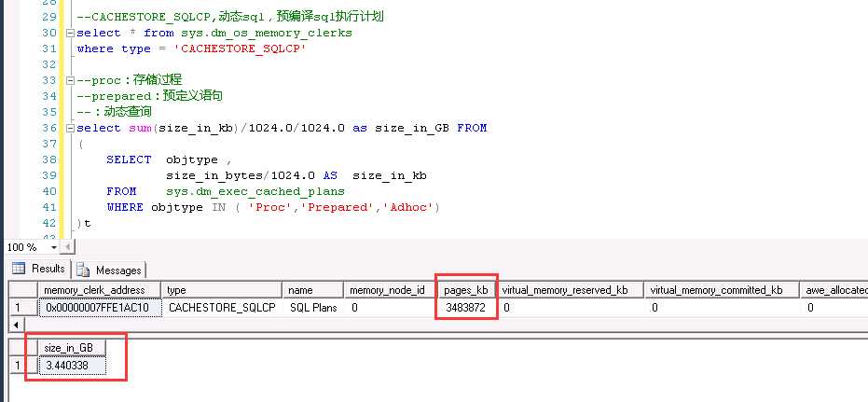Click the size_in_GB column header
The width and height of the screenshot is (868, 402).
tap(72, 348)
